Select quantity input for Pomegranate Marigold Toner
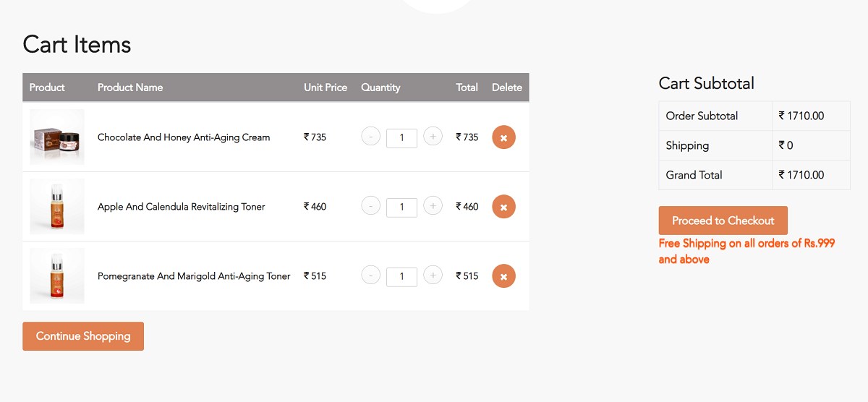Viewport: 868px width, 402px height. tap(401, 277)
